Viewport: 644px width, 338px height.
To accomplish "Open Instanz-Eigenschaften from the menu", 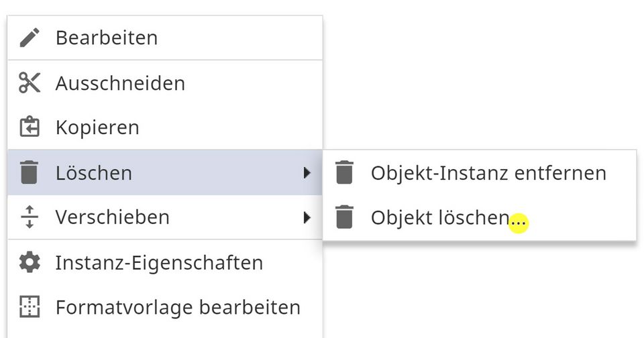I will pos(159,262).
